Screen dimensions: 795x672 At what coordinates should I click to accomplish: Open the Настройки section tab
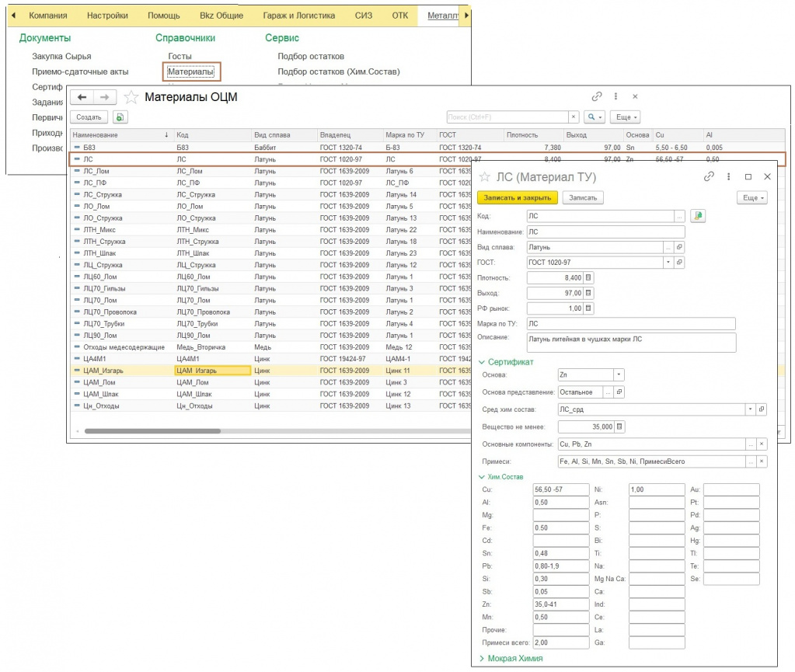[x=107, y=16]
